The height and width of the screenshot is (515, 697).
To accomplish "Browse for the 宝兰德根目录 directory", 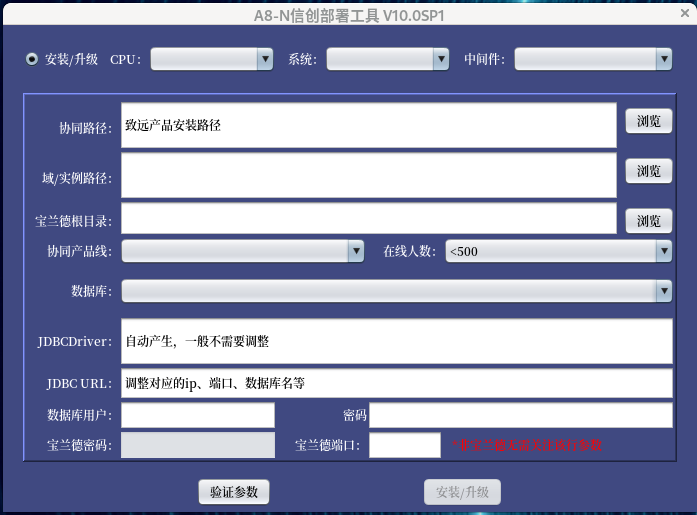I will point(649,221).
